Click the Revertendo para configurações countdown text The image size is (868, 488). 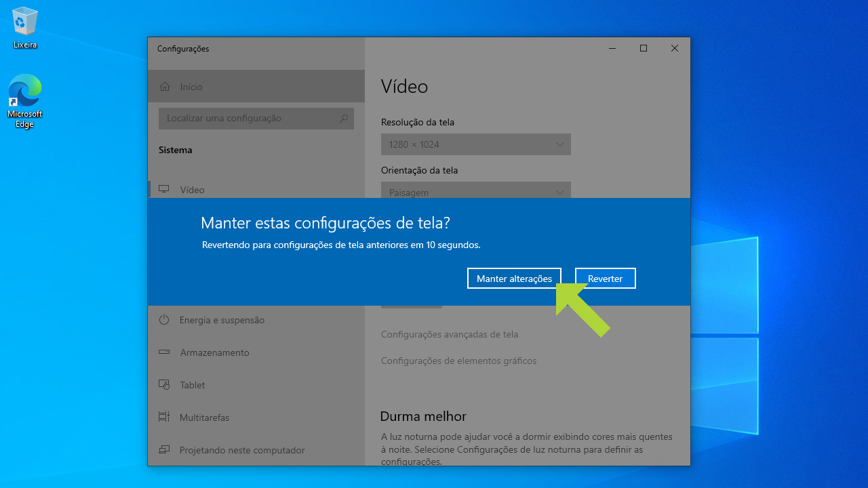pyautogui.click(x=341, y=245)
